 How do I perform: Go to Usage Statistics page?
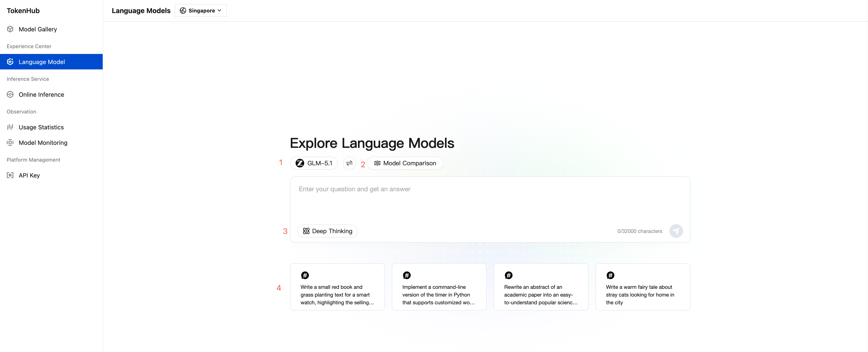pyautogui.click(x=41, y=127)
